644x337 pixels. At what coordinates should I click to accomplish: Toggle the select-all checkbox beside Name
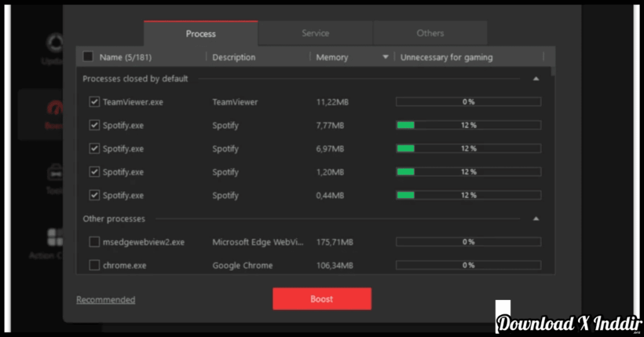point(88,57)
